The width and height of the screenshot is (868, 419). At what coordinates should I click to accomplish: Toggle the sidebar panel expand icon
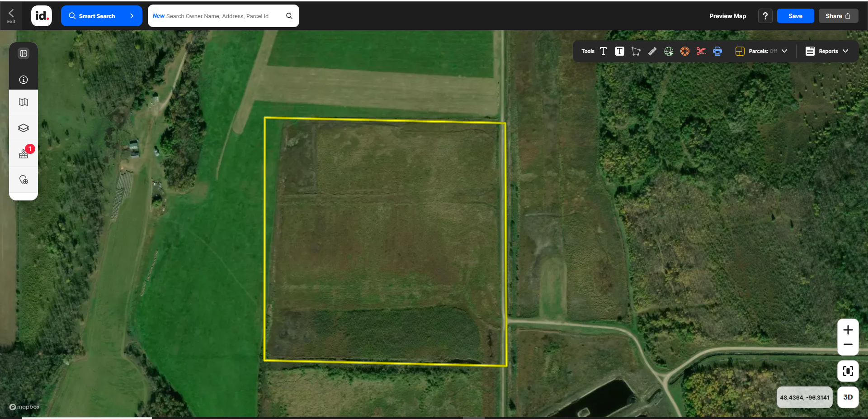coord(24,53)
